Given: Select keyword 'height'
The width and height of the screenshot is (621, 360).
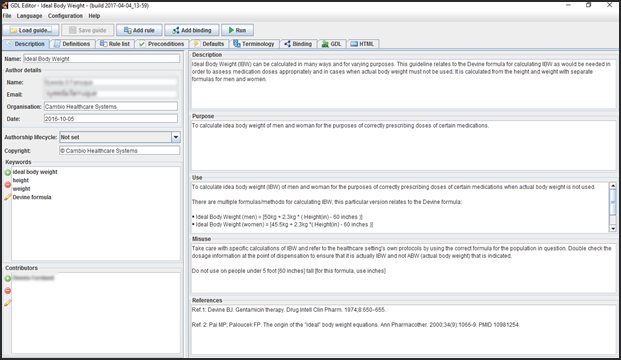Looking at the screenshot, I should [x=21, y=180].
